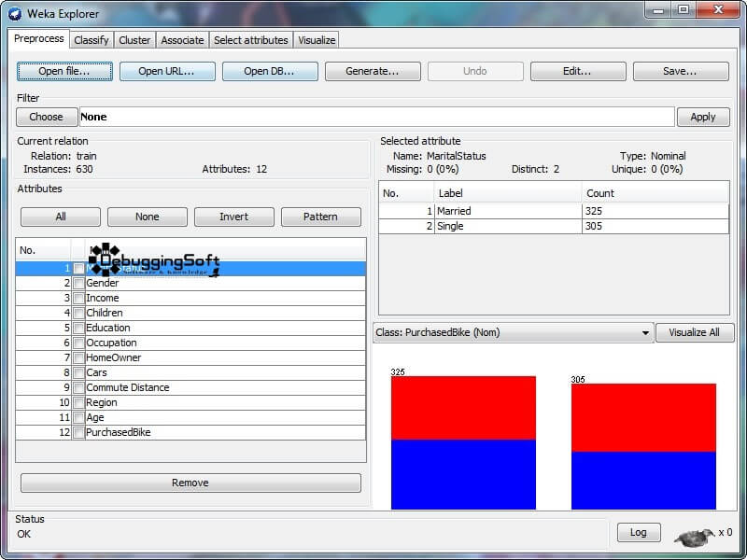Tick the checkbox for Gender attribute
The image size is (747, 560).
coord(78,284)
